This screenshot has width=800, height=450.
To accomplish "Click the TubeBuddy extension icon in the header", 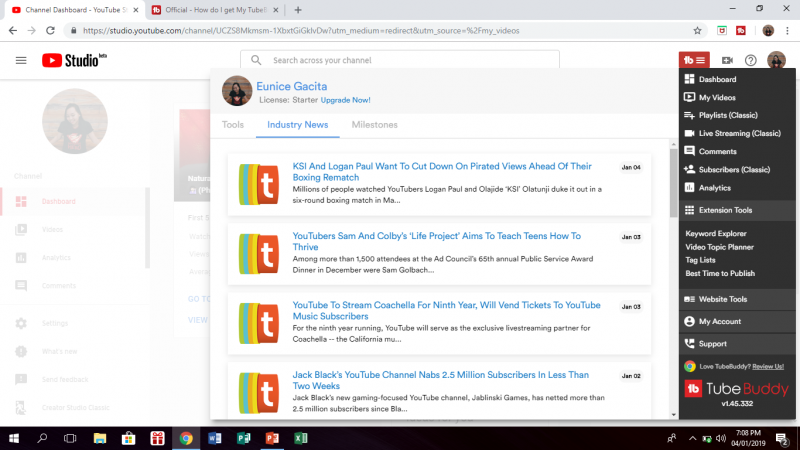I will click(x=694, y=60).
